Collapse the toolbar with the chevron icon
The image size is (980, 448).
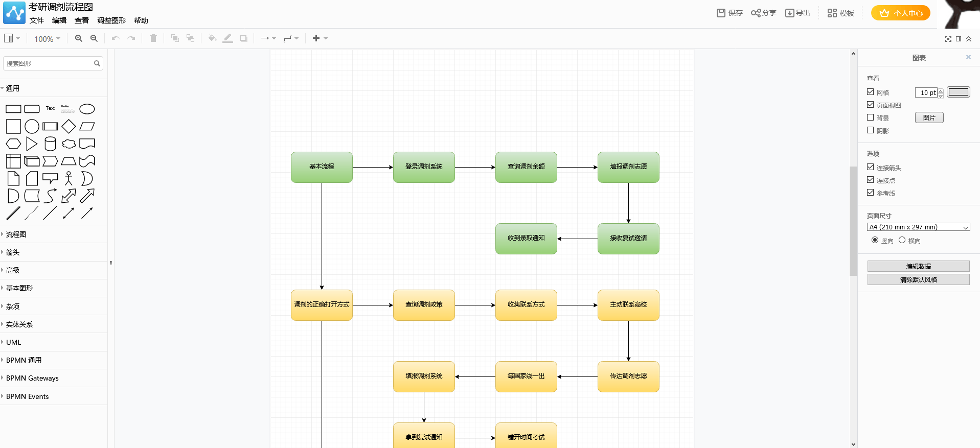point(969,39)
